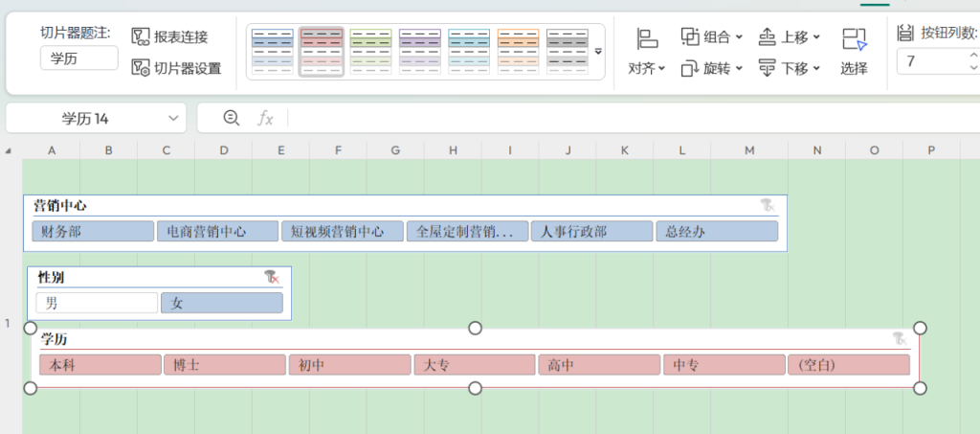Toggle the 女 slicer item

(x=222, y=304)
